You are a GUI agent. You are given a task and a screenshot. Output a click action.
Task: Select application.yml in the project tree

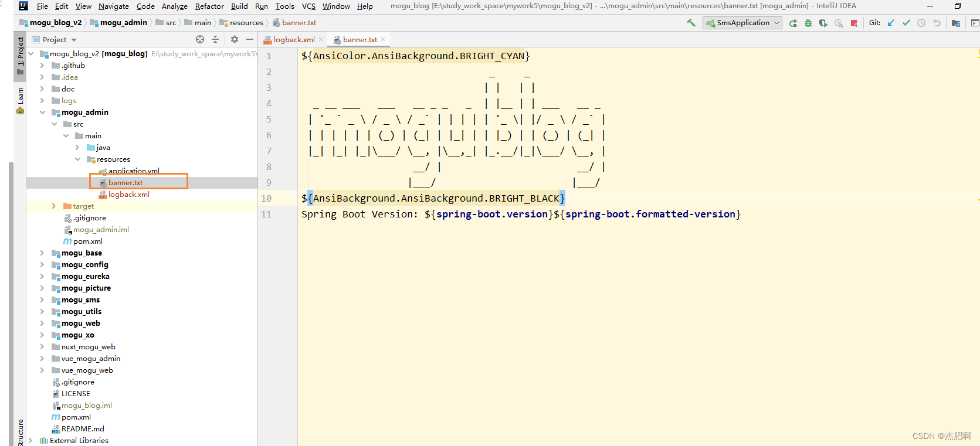133,171
